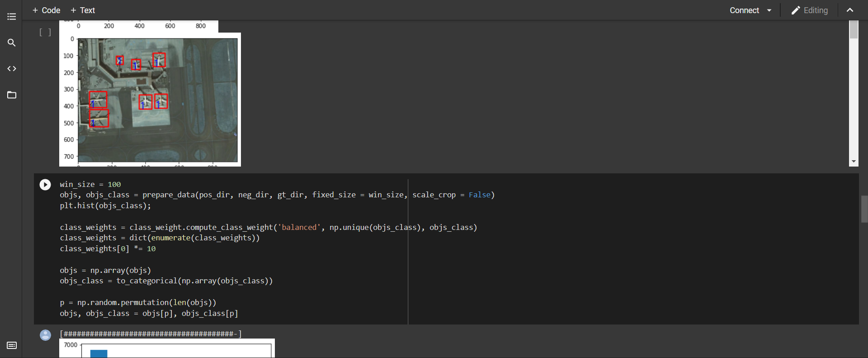868x358 pixels.
Task: Add a new Code cell
Action: (46, 10)
